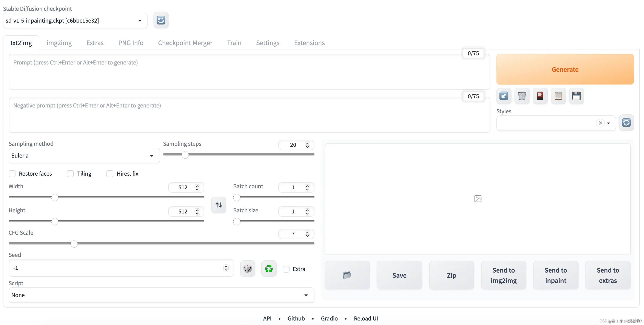Click the floppy disk save style icon
This screenshot has width=644, height=325.
click(576, 96)
